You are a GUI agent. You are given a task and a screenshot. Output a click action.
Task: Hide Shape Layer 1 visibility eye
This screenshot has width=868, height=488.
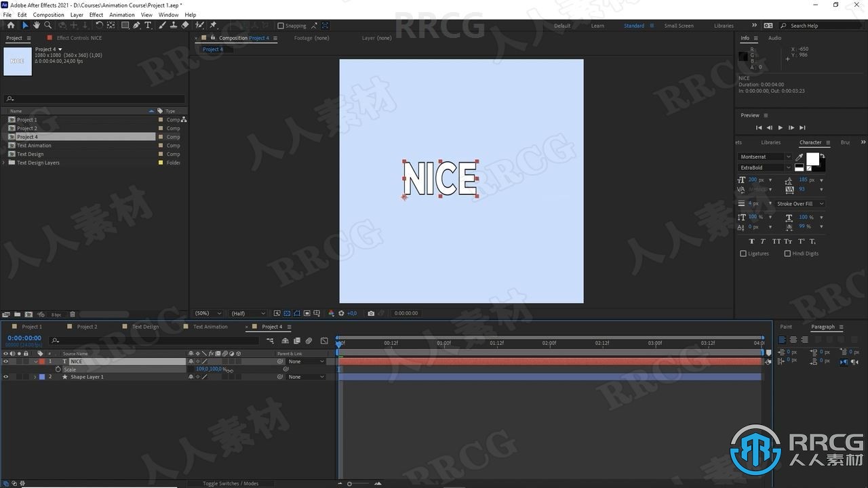click(x=5, y=377)
